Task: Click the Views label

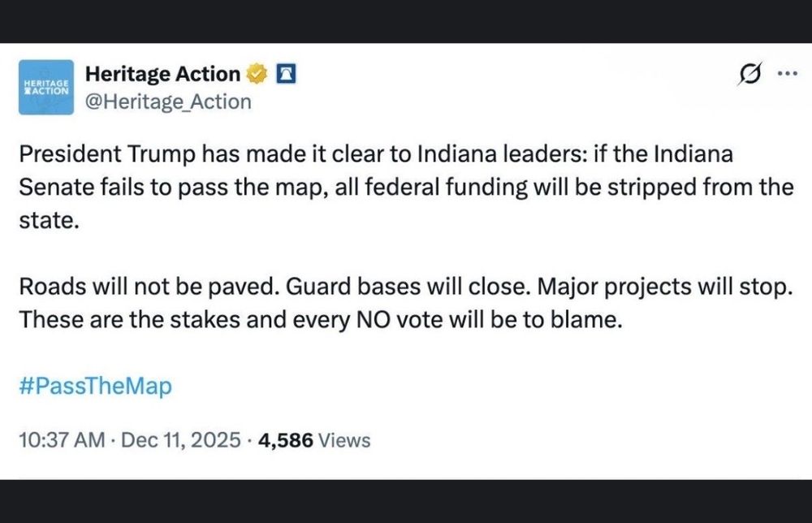Action: tap(344, 440)
